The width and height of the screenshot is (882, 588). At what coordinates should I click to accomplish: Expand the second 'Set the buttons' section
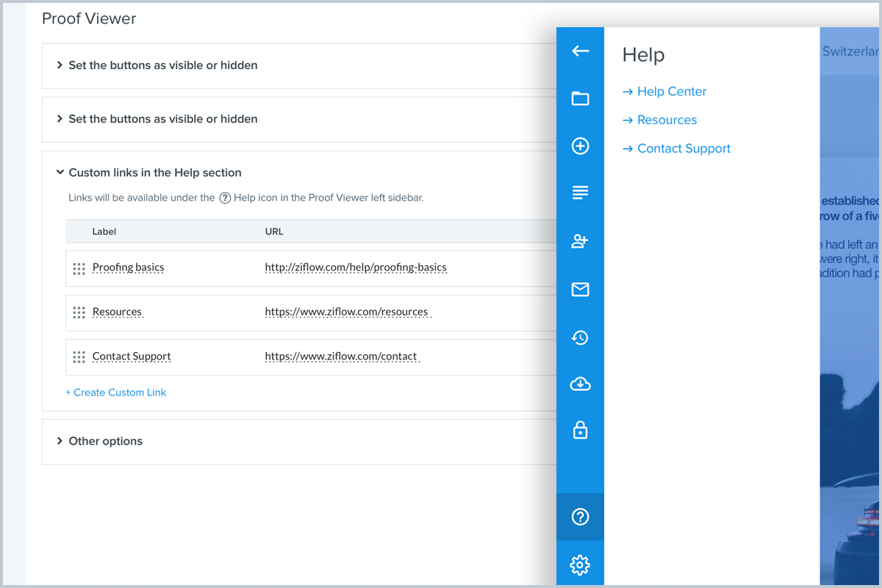[x=162, y=119]
